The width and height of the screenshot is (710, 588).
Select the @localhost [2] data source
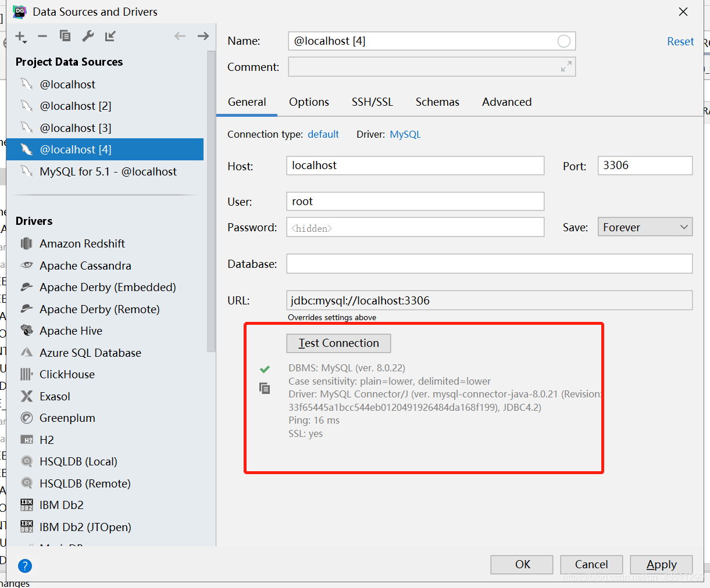click(105, 106)
